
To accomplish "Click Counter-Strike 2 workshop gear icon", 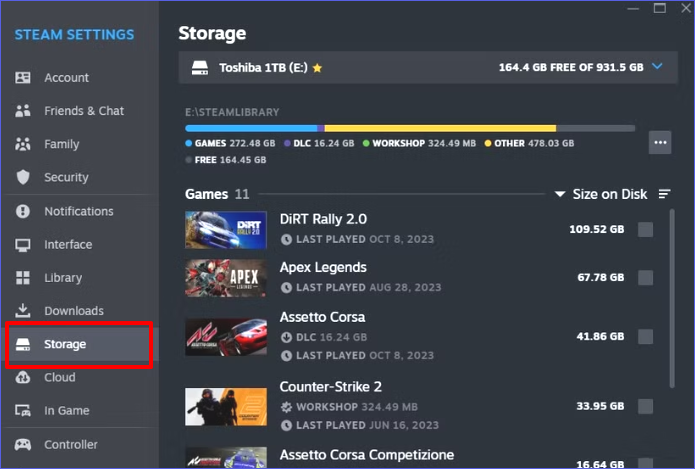I will click(286, 407).
